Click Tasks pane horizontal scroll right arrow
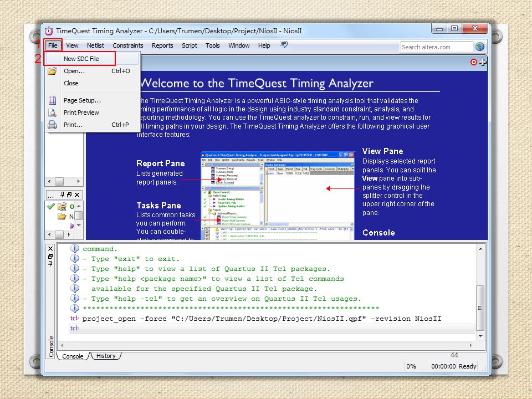The width and height of the screenshot is (532, 399). tap(69, 234)
